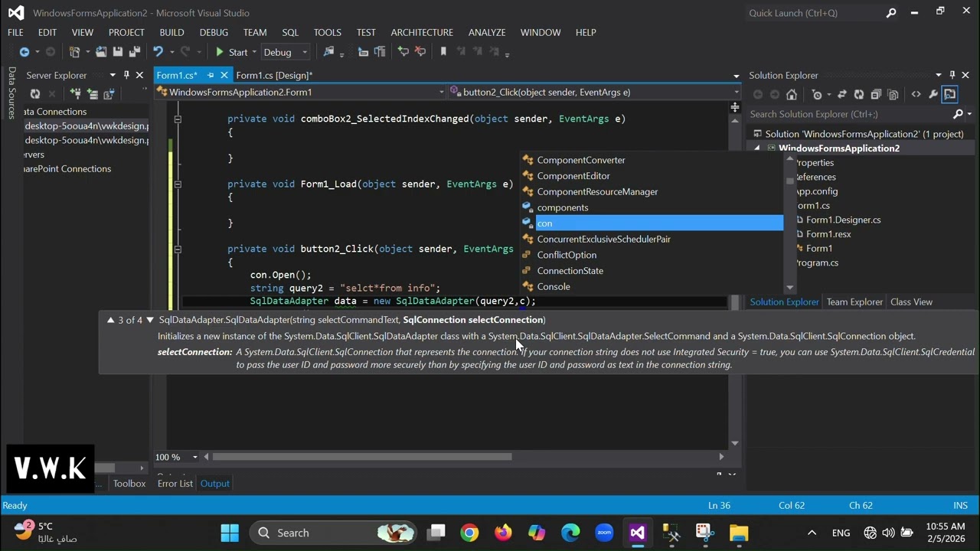Open the ANALYZE menu

[x=487, y=32]
